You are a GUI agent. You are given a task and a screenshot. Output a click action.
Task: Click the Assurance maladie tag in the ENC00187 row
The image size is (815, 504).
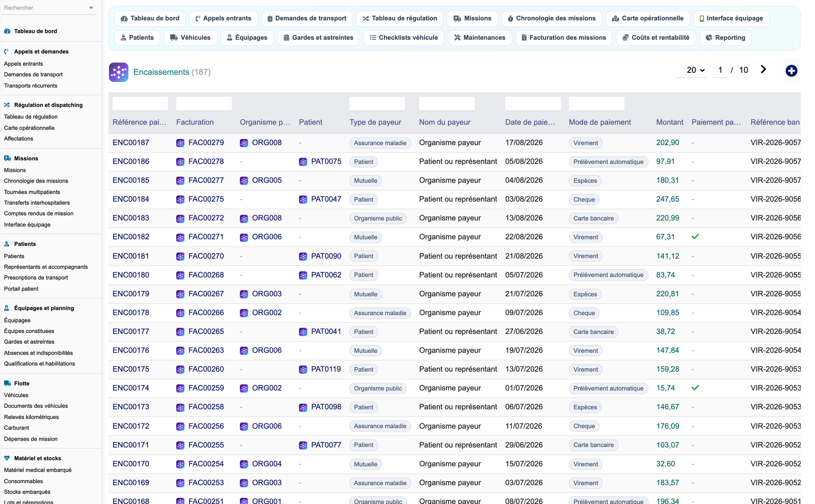[380, 143]
